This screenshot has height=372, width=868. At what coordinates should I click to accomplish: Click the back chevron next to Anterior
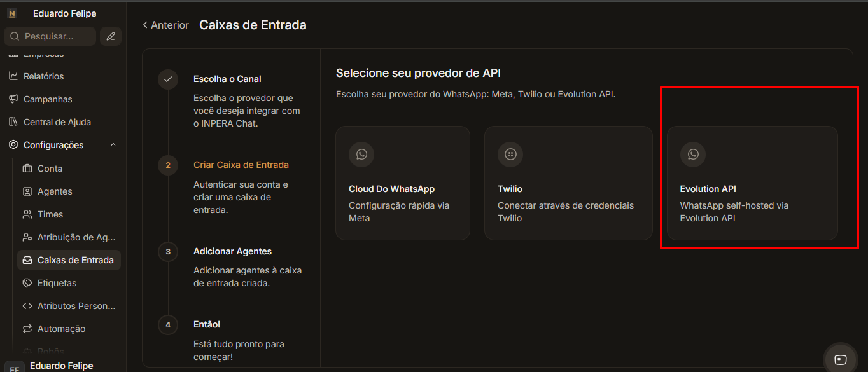coord(145,25)
